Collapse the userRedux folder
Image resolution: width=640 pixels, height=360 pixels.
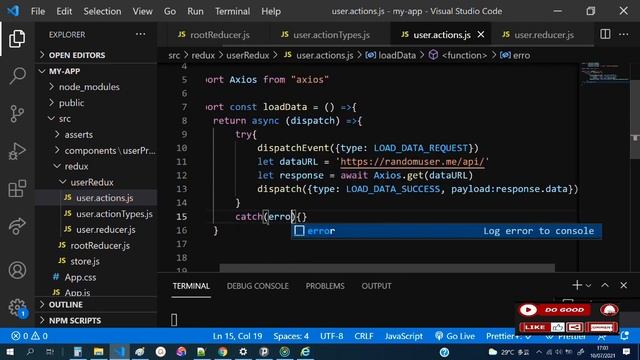coord(92,182)
